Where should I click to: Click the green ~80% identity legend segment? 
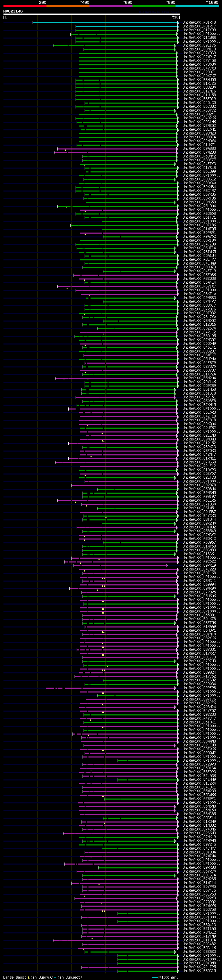(154, 6)
